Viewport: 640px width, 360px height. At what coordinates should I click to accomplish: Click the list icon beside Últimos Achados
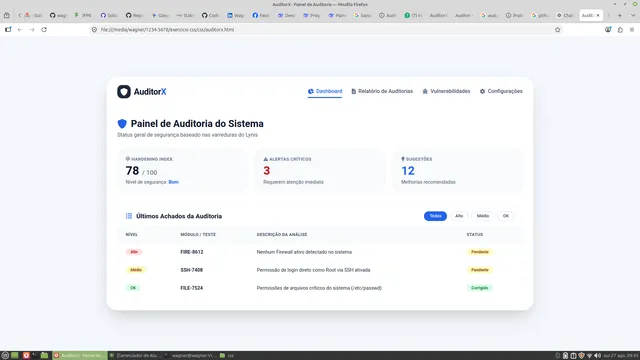pos(129,216)
